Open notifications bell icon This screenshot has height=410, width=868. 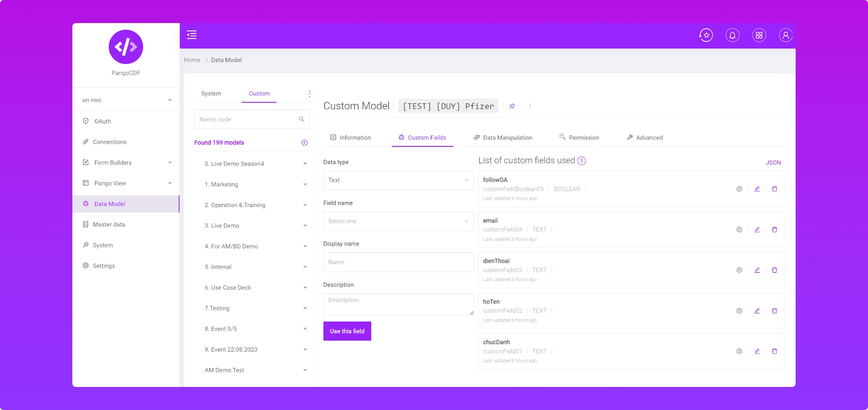click(732, 35)
